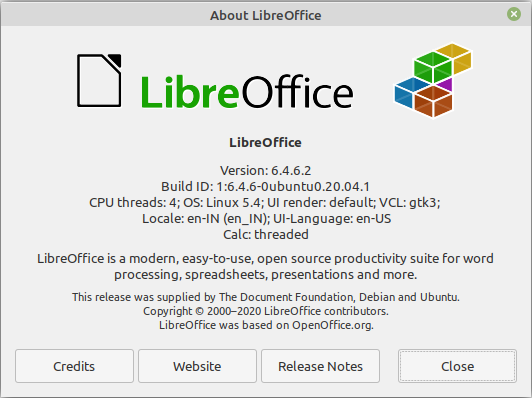Click the green 'Libre' logo text

click(x=190, y=92)
